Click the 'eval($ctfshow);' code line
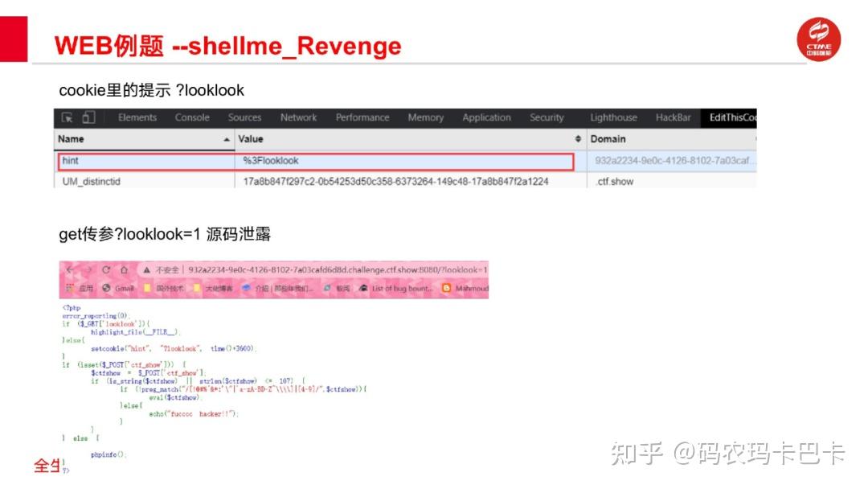This screenshot has height=489, width=868. pos(176,397)
